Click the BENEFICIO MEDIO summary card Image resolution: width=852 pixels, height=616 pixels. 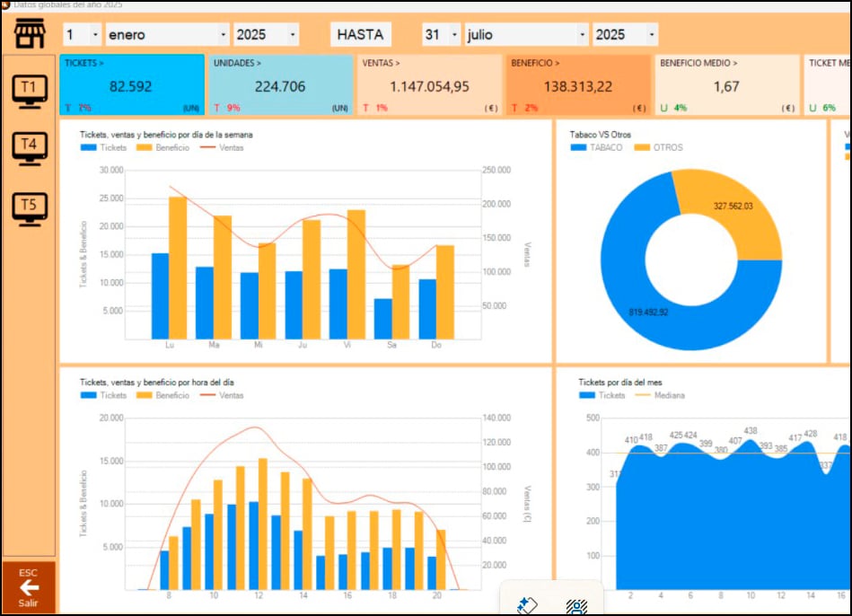click(x=726, y=85)
